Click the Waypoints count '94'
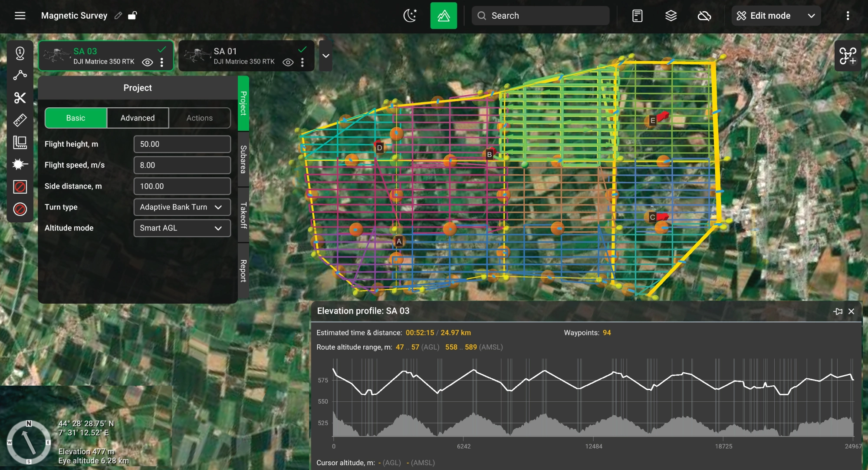 [607, 333]
